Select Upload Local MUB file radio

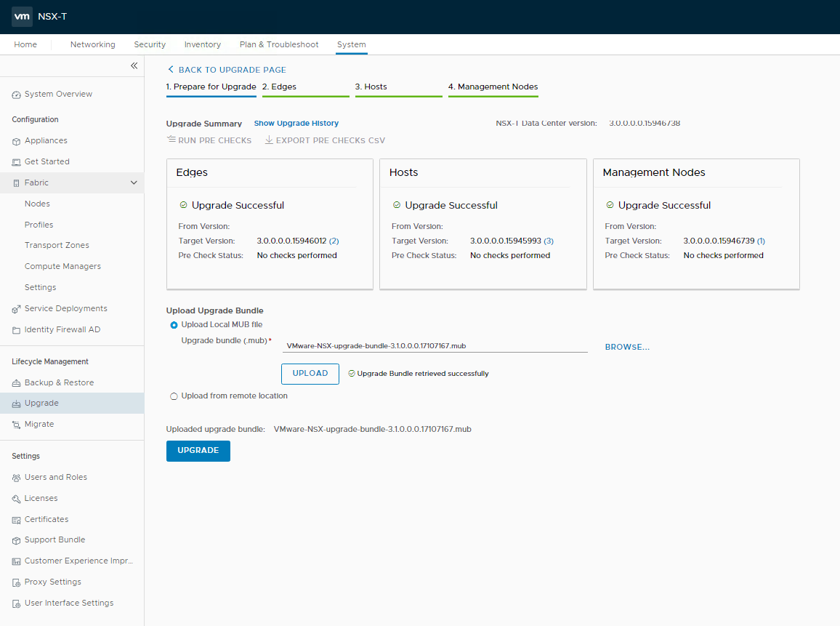click(174, 325)
